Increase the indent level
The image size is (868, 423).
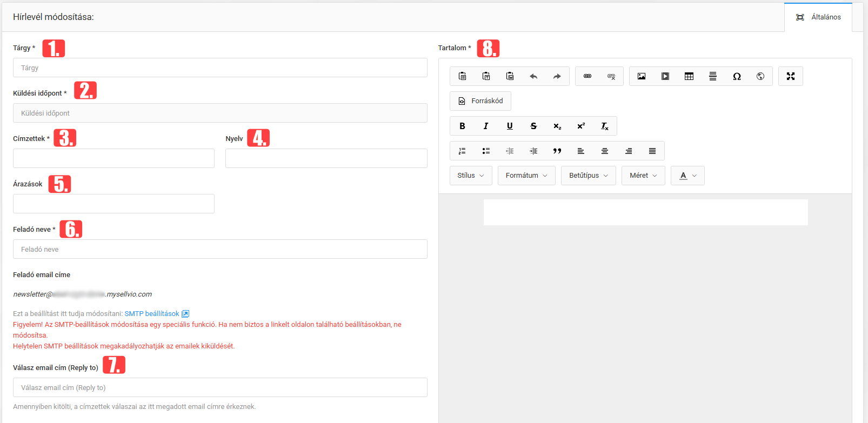(533, 151)
